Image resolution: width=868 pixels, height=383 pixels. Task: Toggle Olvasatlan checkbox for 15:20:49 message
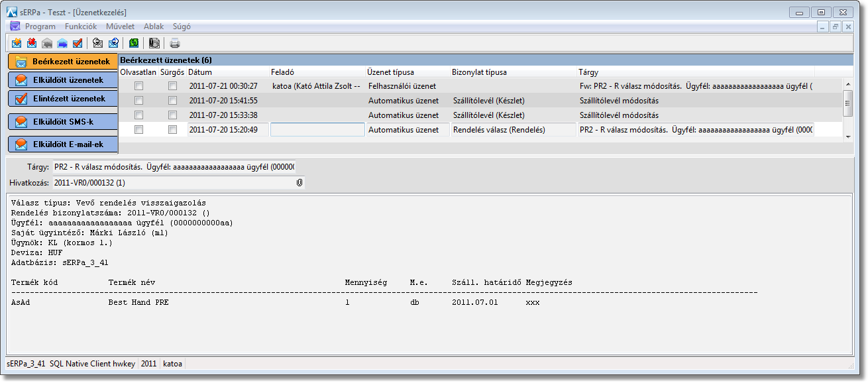[x=138, y=130]
